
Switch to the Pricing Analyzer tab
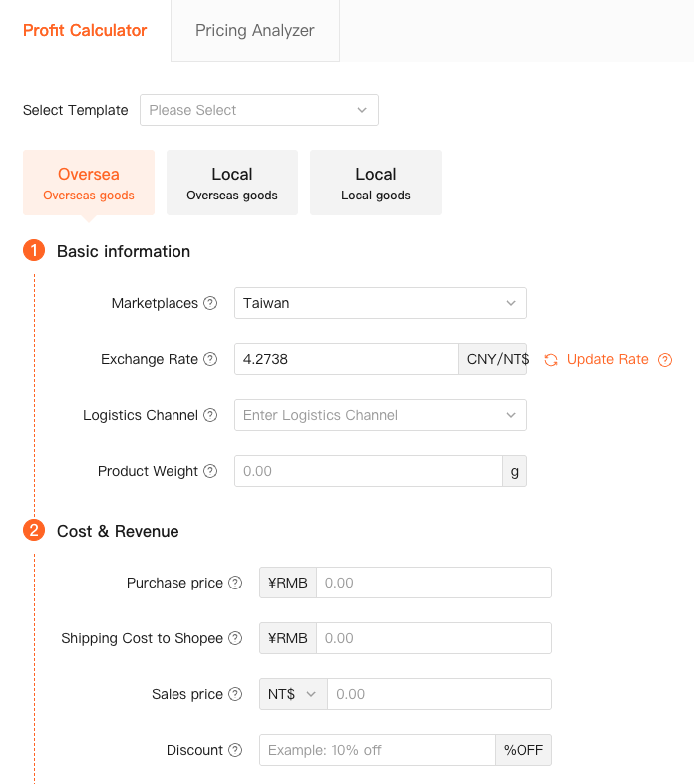(x=255, y=31)
